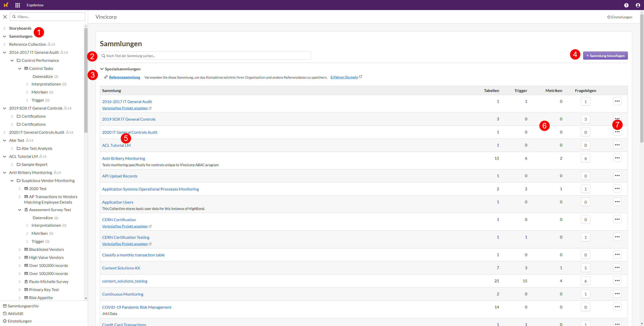Expand Reference Collection in the tree
The image size is (644, 326).
click(x=5, y=44)
